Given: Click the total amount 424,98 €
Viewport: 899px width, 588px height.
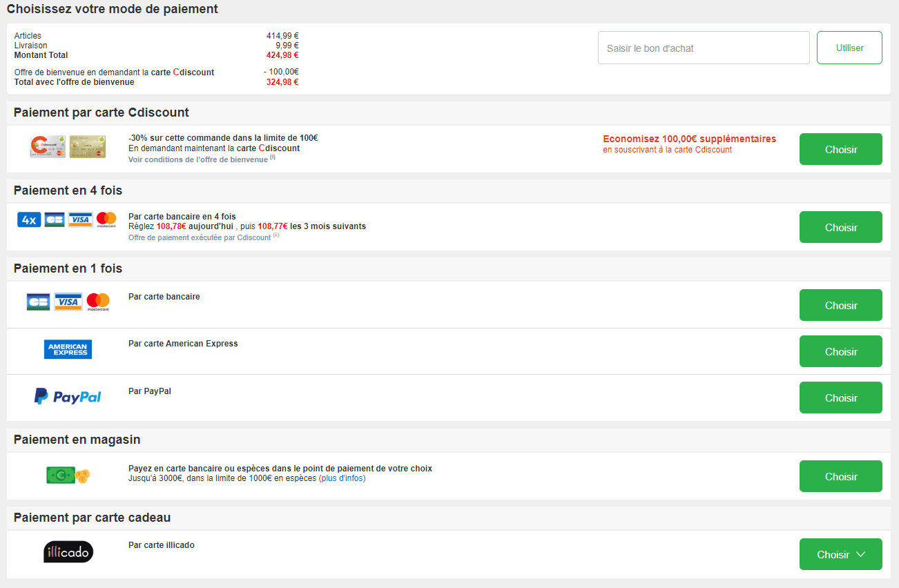Looking at the screenshot, I should click(x=282, y=55).
